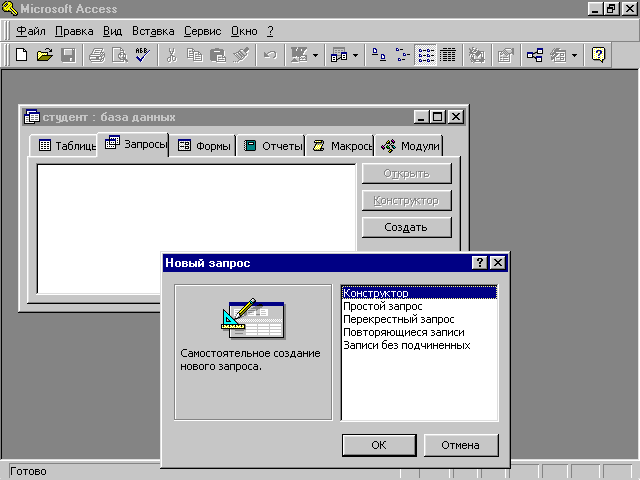Expand the Office Links dropdown arrow
Image resolution: width=640 pixels, height=480 pixels.
point(316,55)
